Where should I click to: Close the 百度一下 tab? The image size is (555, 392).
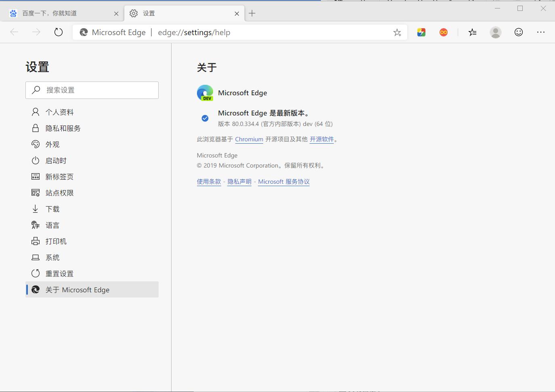[116, 14]
